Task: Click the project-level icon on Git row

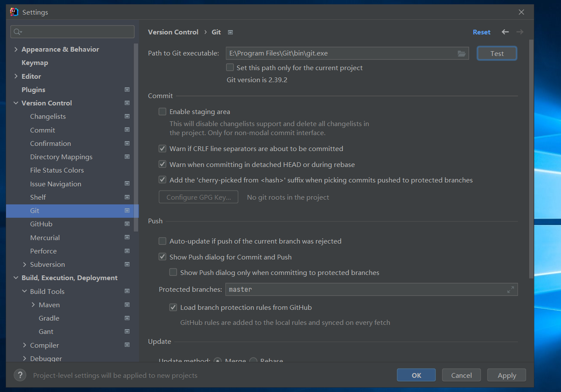Action: point(127,210)
